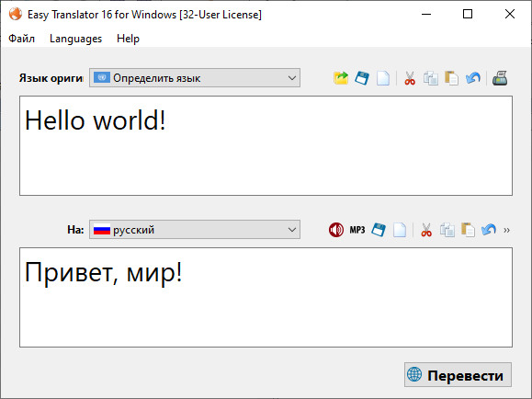The image size is (532, 399).
Task: Click inside the Привет, мир! translation box
Action: point(266,298)
